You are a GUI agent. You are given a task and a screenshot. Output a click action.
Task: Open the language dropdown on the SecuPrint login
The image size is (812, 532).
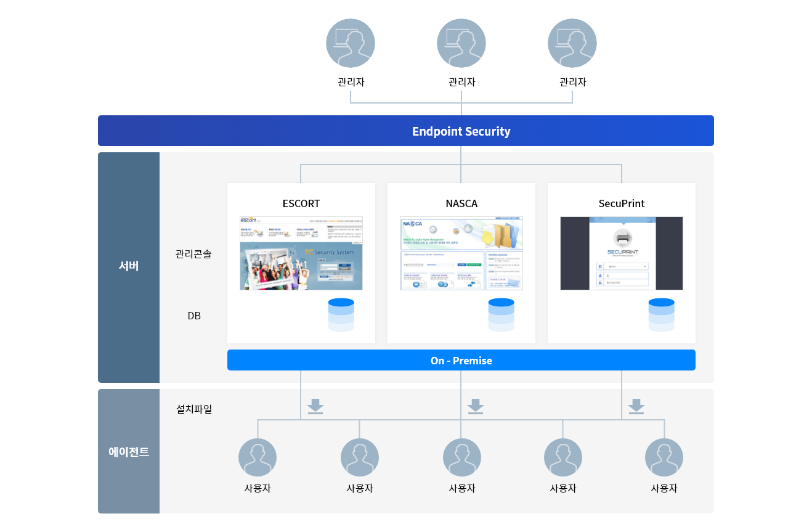click(623, 266)
